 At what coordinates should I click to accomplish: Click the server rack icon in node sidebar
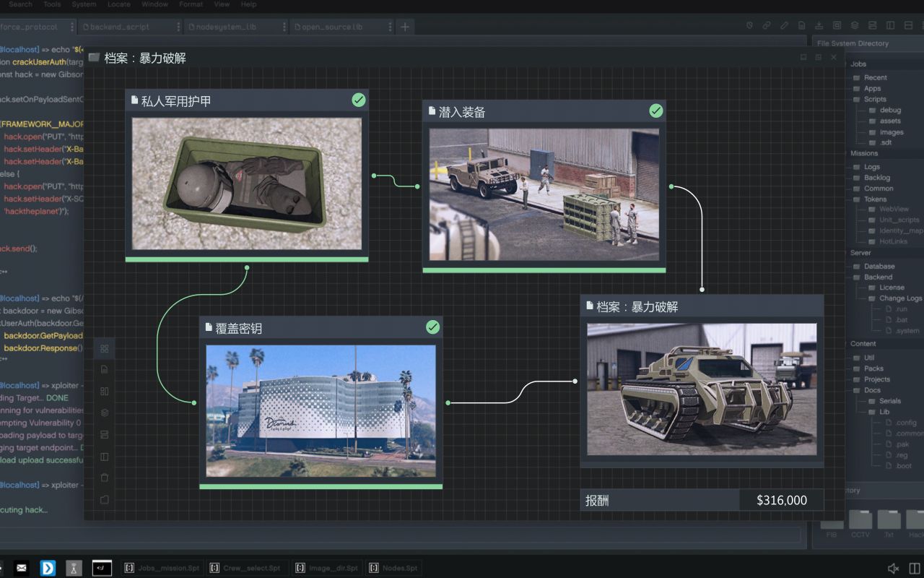105,435
